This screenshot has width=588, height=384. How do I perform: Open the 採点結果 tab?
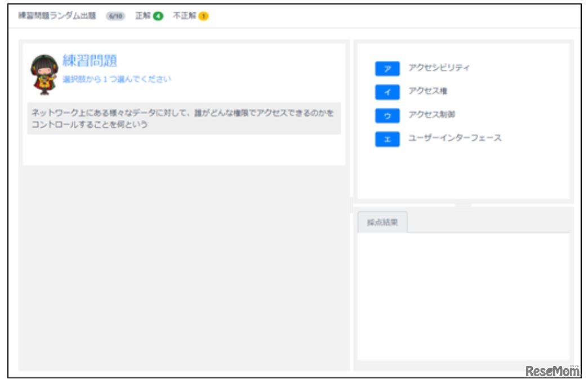(x=382, y=222)
